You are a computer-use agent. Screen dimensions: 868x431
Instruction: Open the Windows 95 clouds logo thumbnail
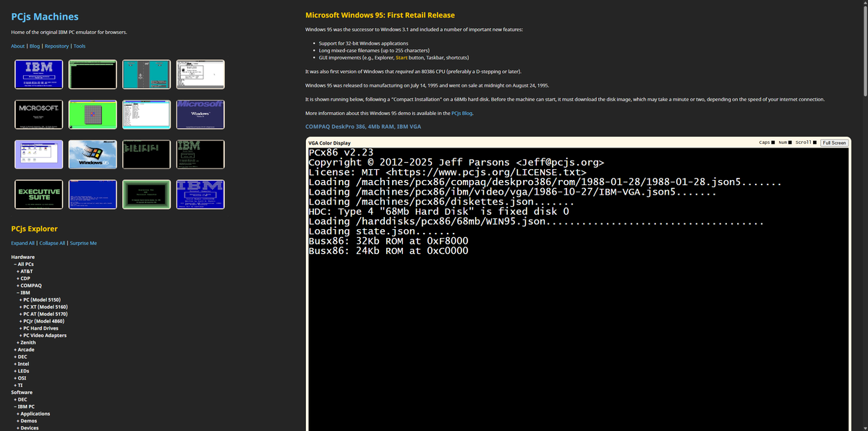click(93, 154)
